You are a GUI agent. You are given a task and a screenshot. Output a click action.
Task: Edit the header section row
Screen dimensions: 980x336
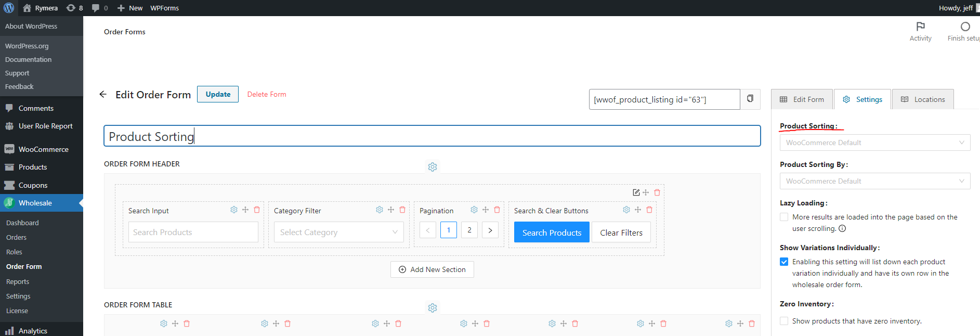(x=636, y=192)
